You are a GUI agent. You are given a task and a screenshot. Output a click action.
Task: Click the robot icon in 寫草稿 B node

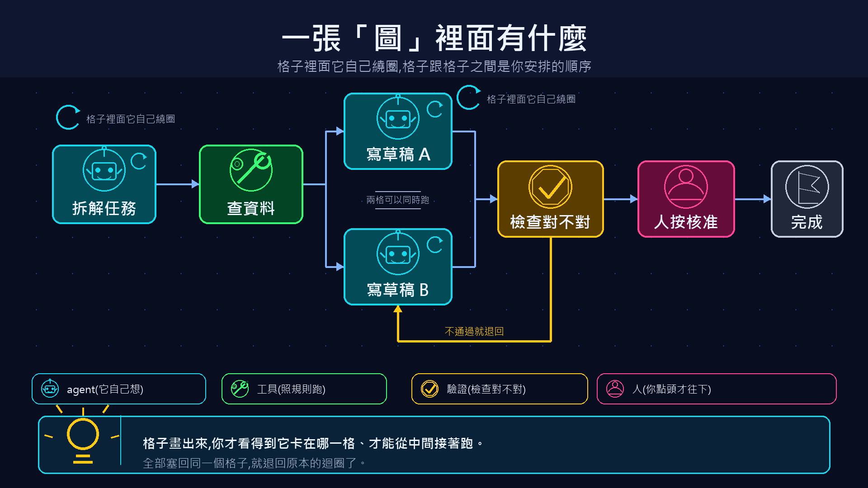398,253
